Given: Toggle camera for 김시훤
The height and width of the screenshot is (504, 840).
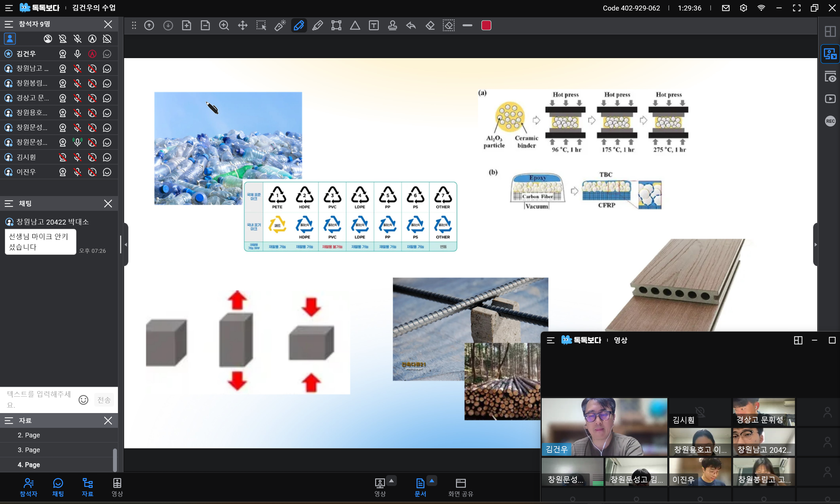Looking at the screenshot, I should click(x=62, y=157).
